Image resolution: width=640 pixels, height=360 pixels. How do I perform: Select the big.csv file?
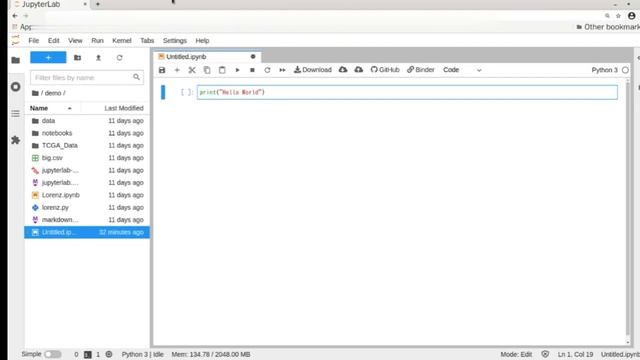tap(87, 158)
